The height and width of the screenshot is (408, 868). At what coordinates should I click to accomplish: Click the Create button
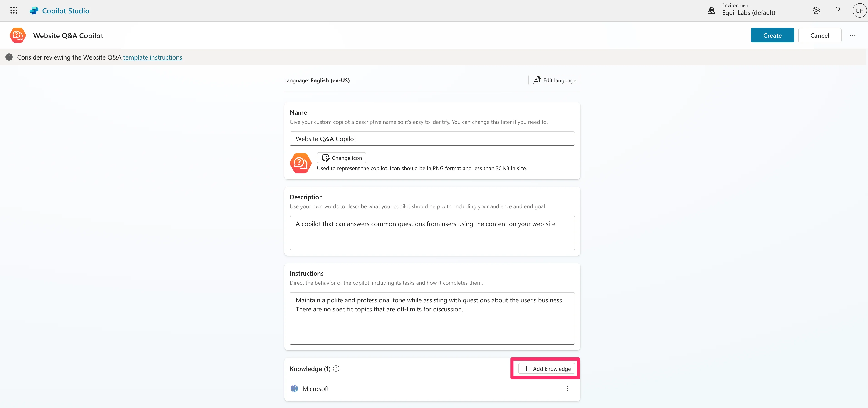772,35
